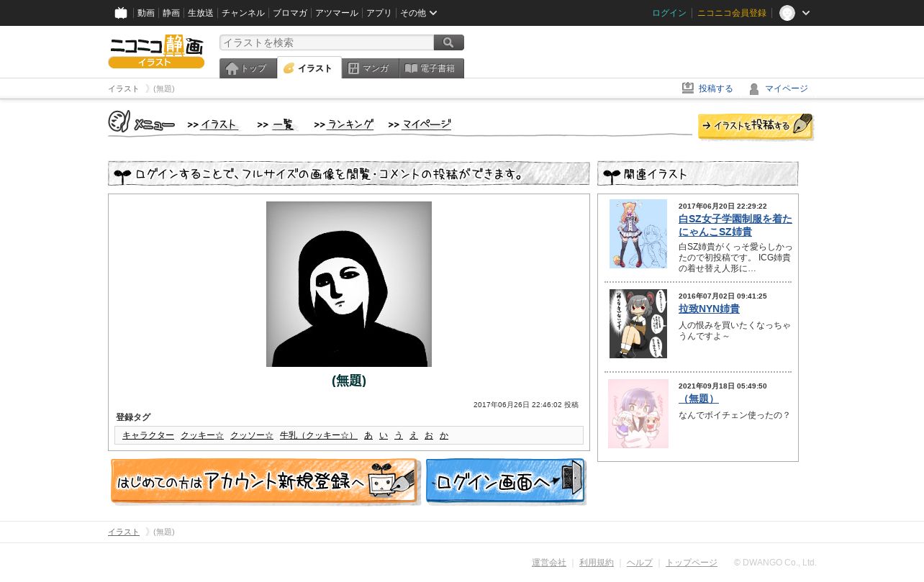
Task: Click the ログイン画面へ blue button
Action: click(506, 481)
